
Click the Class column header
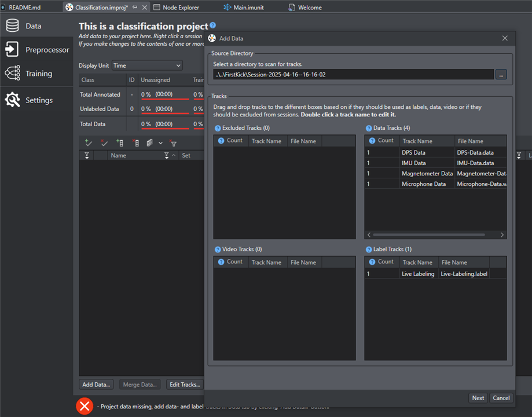coord(102,80)
